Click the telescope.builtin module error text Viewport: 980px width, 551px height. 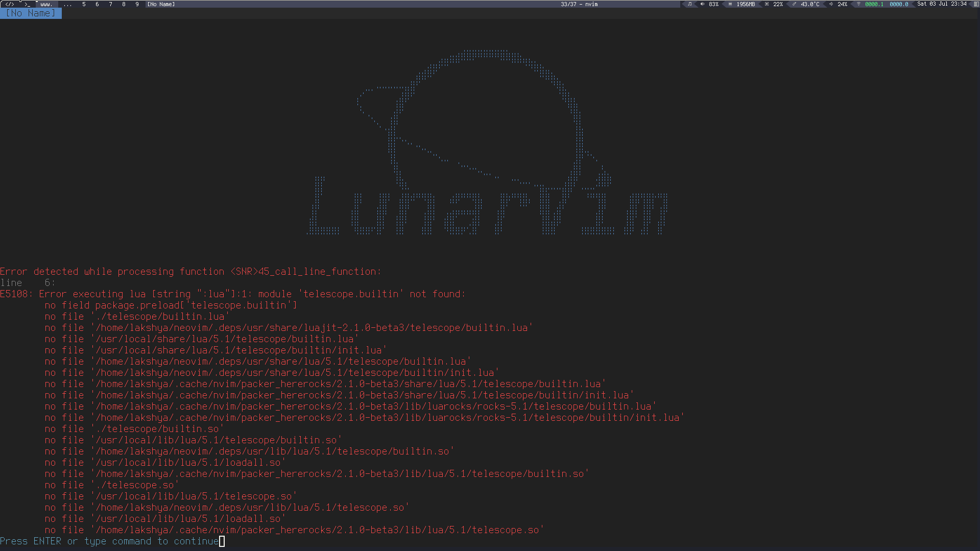click(x=350, y=294)
